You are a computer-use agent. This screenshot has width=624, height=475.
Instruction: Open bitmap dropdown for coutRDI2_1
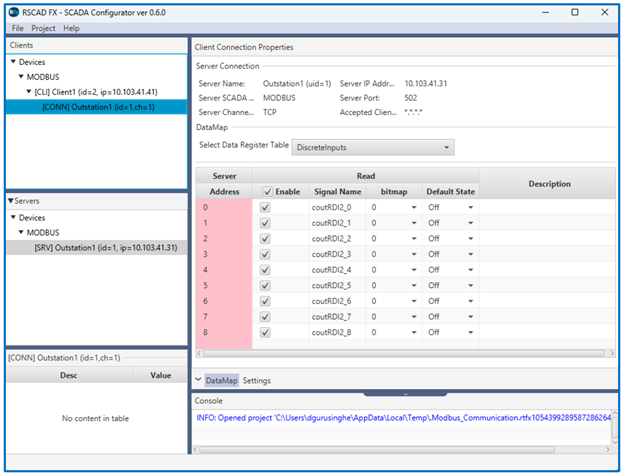(x=414, y=223)
